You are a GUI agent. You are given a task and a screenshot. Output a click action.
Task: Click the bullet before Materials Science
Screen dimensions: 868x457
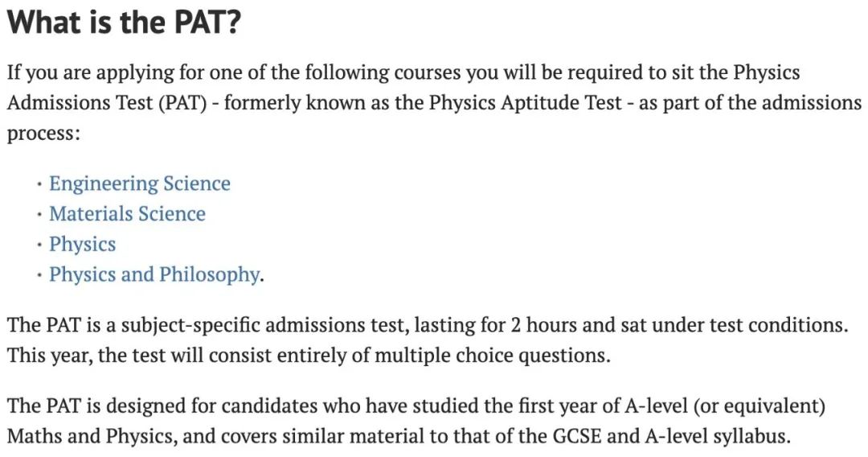pyautogui.click(x=39, y=215)
